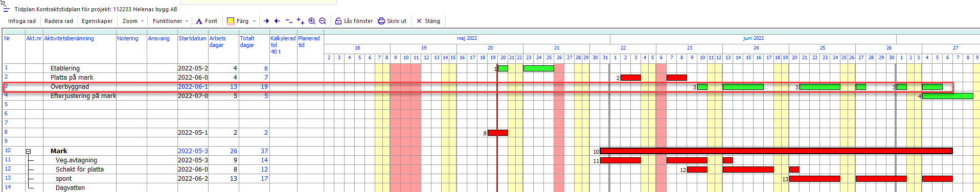Open the Funktioner dropdown menu

coord(171,21)
